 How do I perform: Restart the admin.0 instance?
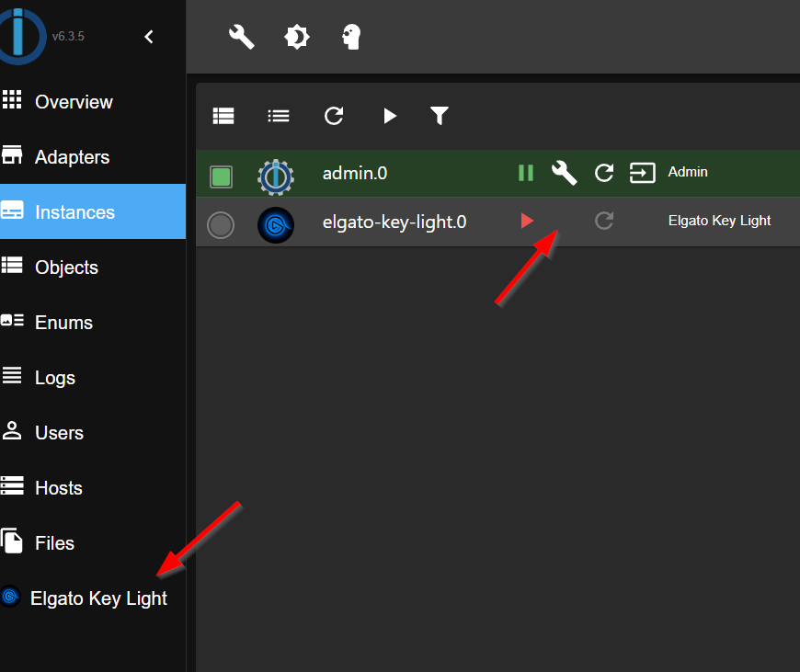tap(604, 173)
